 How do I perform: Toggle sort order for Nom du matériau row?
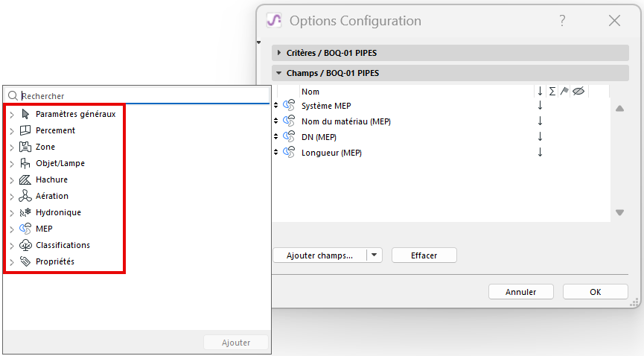pos(540,121)
